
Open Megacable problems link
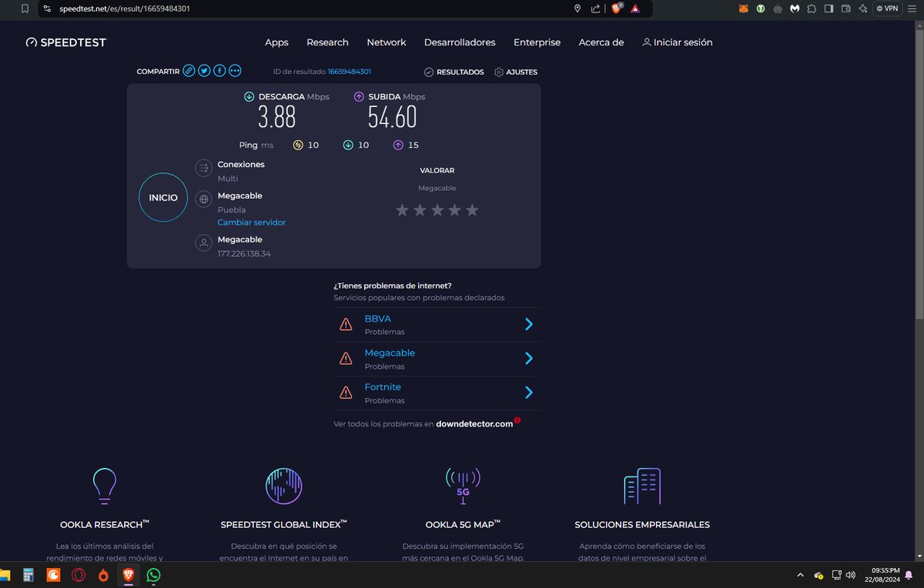390,352
